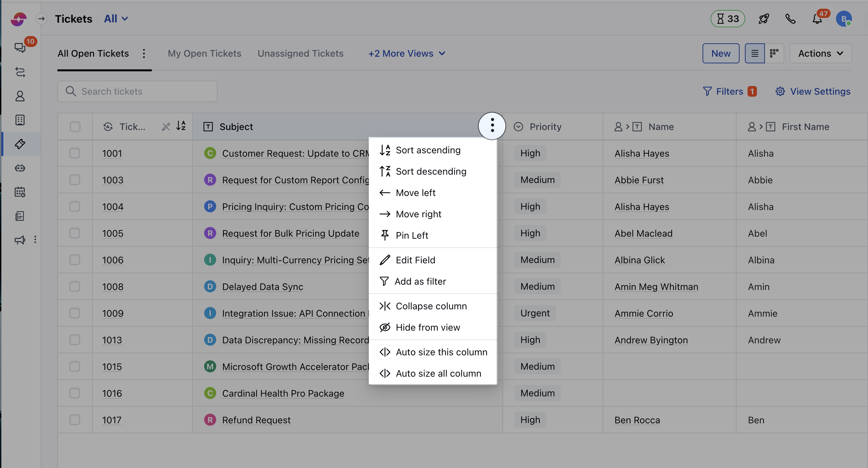Open the Actions dropdown menu
This screenshot has height=468, width=868.
click(x=820, y=53)
